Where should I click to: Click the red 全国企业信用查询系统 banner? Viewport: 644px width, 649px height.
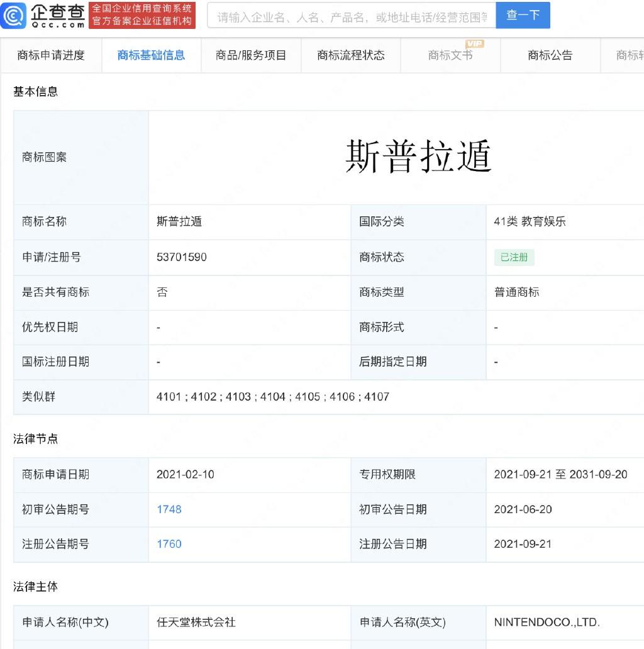tap(142, 15)
